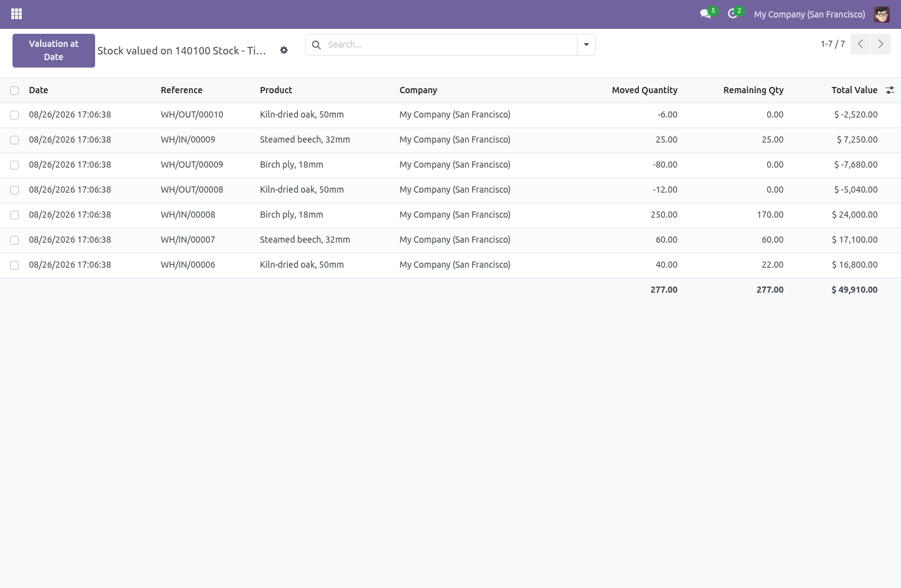This screenshot has width=901, height=588.
Task: Select the WH/IN/00007 row checkbox
Action: [14, 240]
